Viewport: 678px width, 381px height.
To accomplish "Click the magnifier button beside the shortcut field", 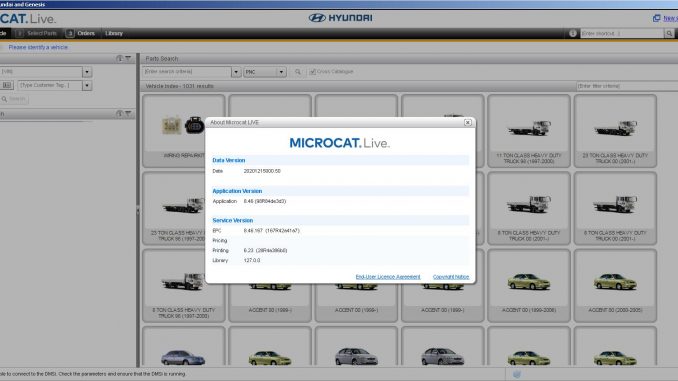I will point(669,33).
